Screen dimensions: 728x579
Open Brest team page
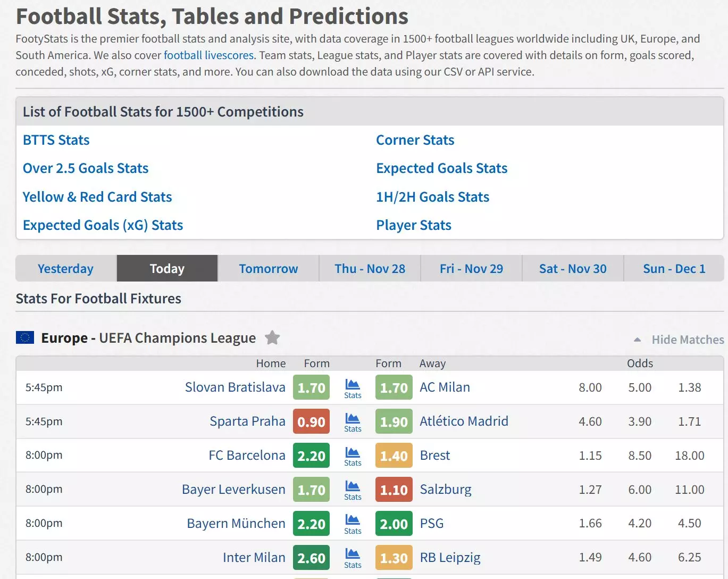(x=435, y=456)
